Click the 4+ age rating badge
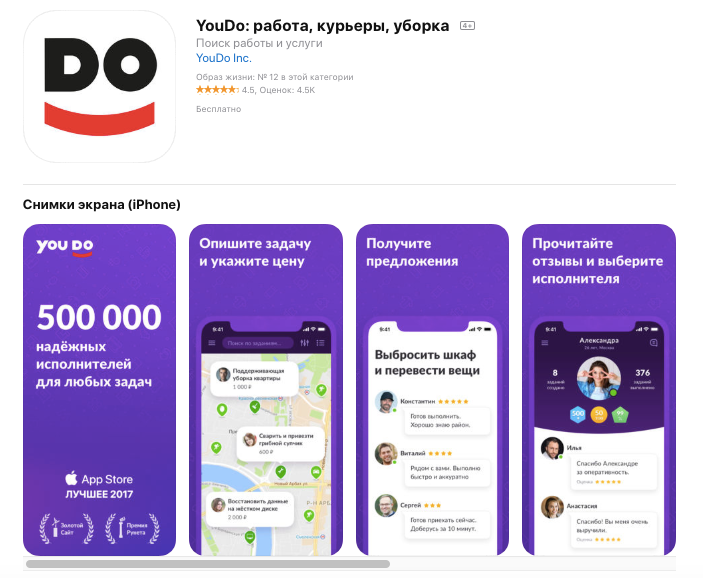Screen dimensions: 703x578 click(467, 26)
